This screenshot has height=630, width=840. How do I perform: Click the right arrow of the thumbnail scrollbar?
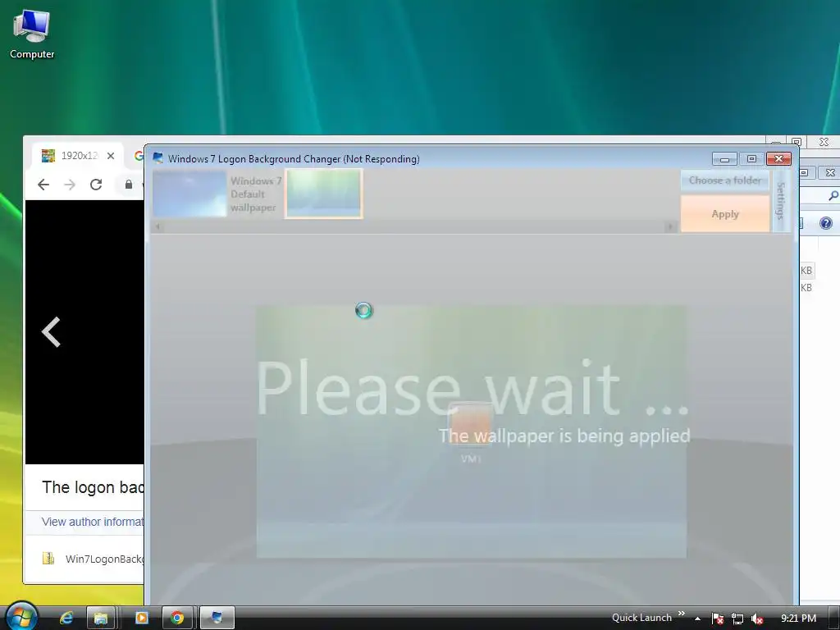coord(669,226)
